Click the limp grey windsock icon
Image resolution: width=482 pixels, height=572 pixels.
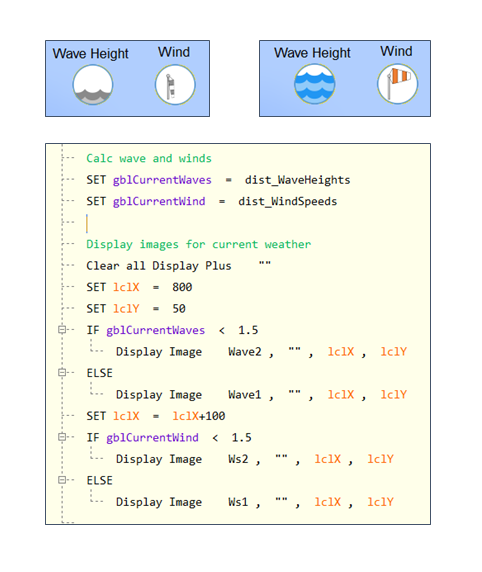[175, 85]
